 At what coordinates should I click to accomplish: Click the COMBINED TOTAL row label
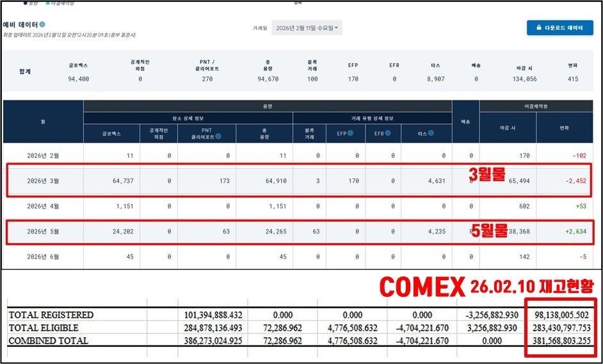click(49, 341)
